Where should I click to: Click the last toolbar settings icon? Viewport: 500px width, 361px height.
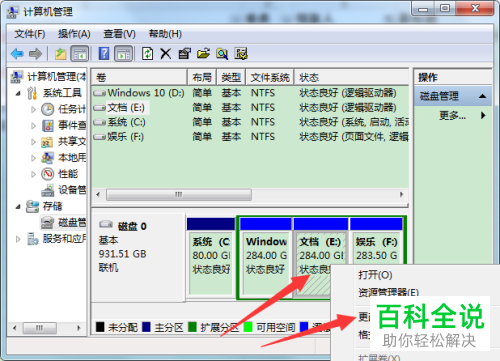click(241, 54)
